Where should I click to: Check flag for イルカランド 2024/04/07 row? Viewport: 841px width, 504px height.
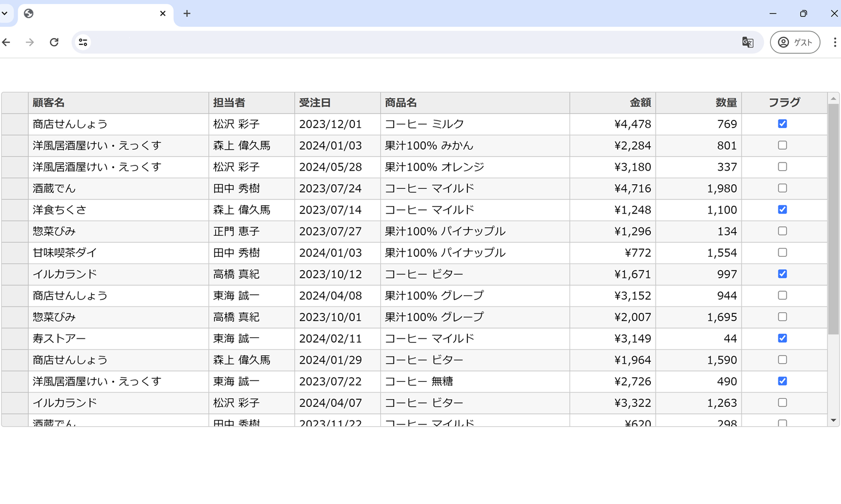[783, 402]
